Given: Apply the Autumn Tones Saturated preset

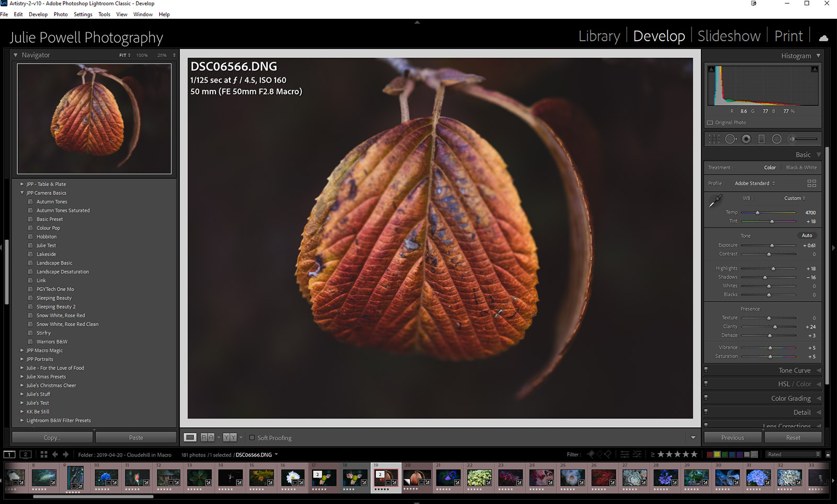Looking at the screenshot, I should pos(63,210).
